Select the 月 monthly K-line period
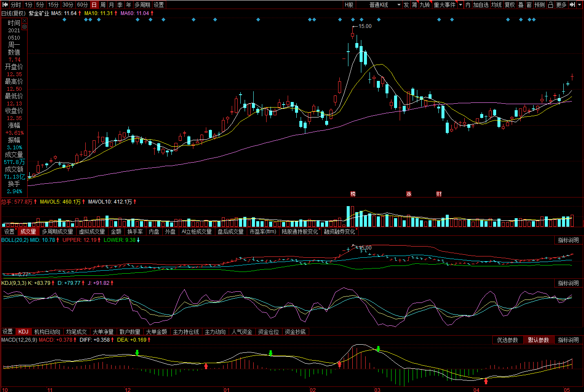The height and width of the screenshot is (392, 584). [111, 5]
